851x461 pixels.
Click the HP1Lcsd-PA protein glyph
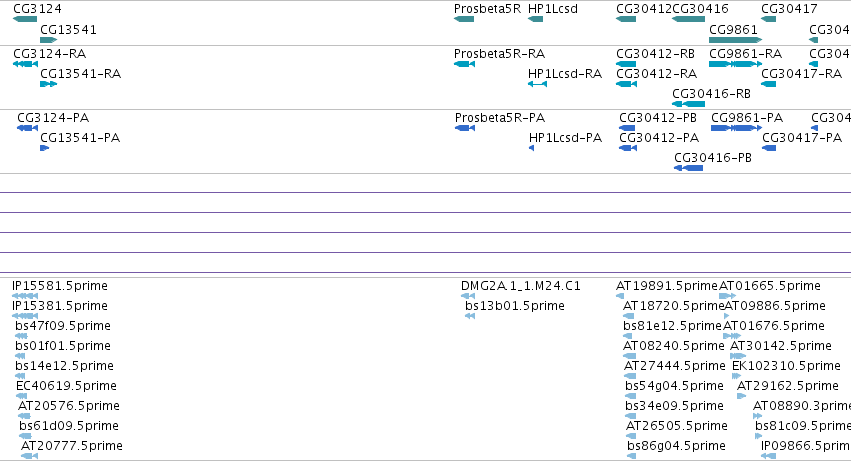point(531,148)
